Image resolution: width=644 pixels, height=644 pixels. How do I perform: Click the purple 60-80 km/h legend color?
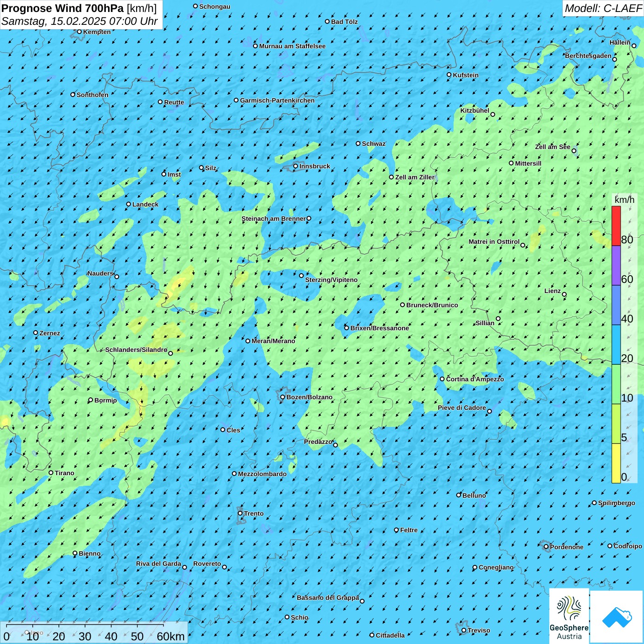click(x=616, y=265)
